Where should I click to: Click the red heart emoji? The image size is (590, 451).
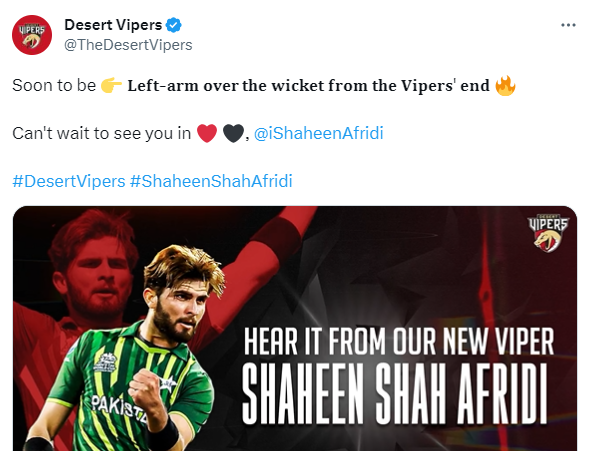tap(207, 134)
